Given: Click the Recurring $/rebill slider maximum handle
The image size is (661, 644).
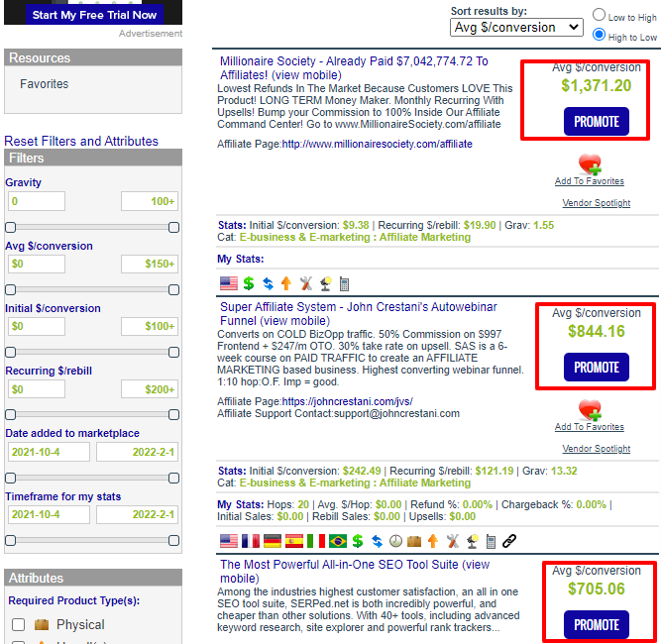Looking at the screenshot, I should coord(173,415).
